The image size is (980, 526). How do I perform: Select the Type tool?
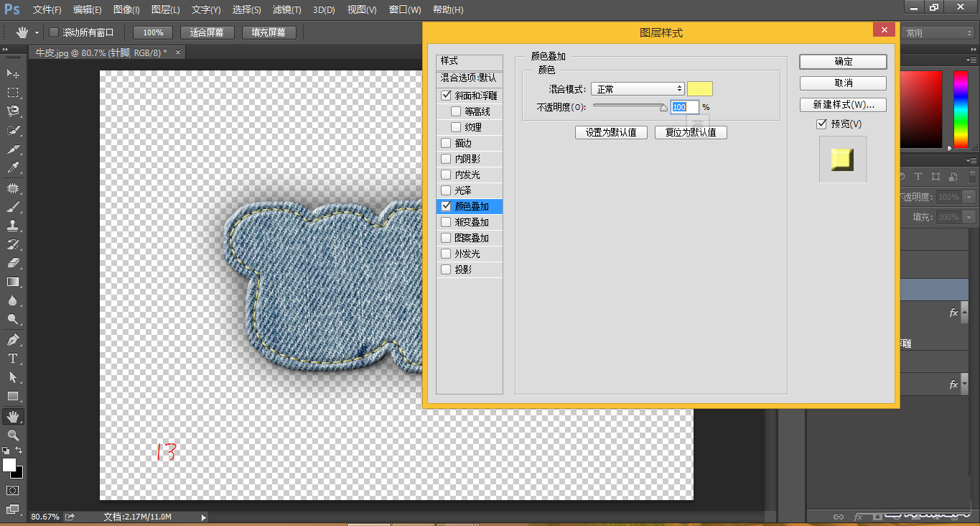(x=13, y=357)
